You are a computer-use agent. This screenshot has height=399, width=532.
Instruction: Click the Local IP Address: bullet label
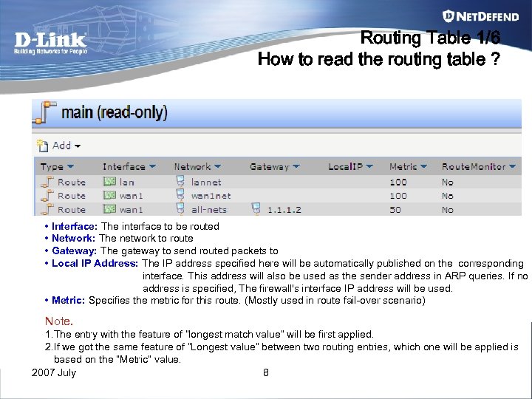point(95,263)
